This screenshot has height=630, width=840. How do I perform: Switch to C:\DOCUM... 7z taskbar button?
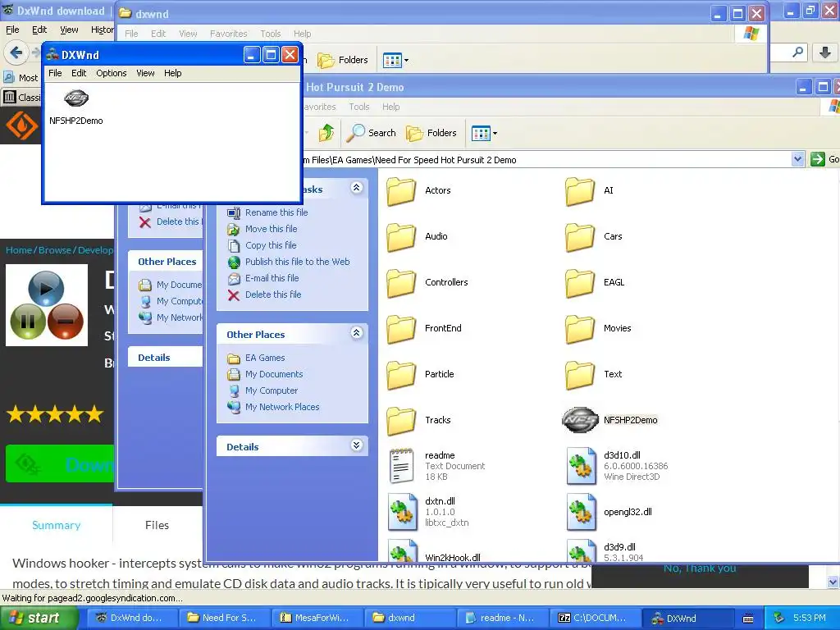(596, 618)
